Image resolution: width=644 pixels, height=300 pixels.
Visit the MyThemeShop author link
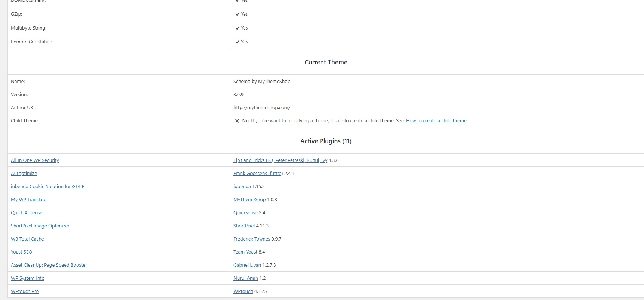point(250,200)
